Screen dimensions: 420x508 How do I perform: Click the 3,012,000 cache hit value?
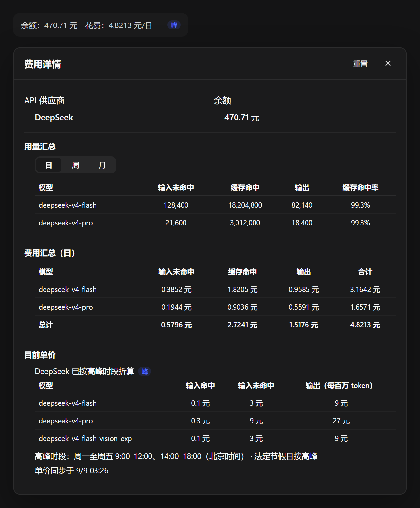click(x=245, y=223)
